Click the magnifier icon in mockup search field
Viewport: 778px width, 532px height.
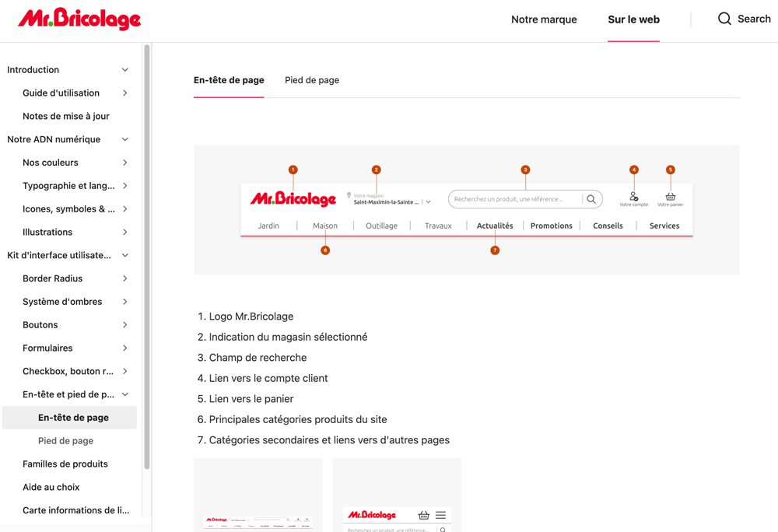[x=591, y=199]
